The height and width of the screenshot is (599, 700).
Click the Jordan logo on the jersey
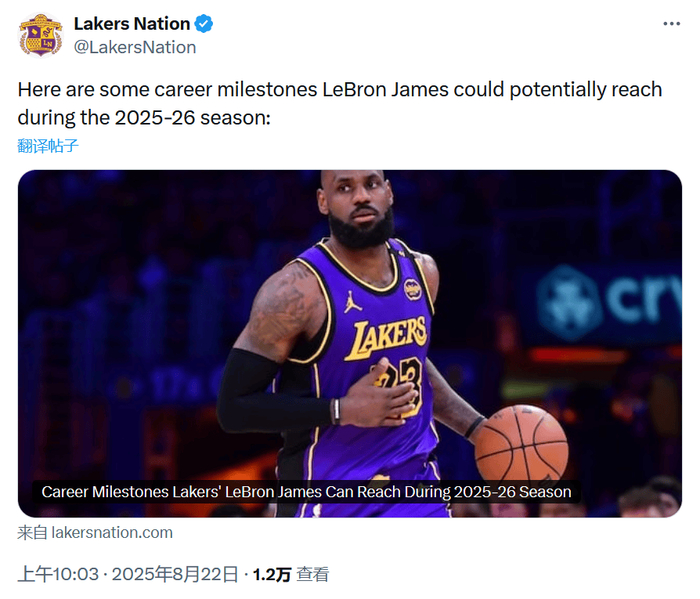coord(352,300)
